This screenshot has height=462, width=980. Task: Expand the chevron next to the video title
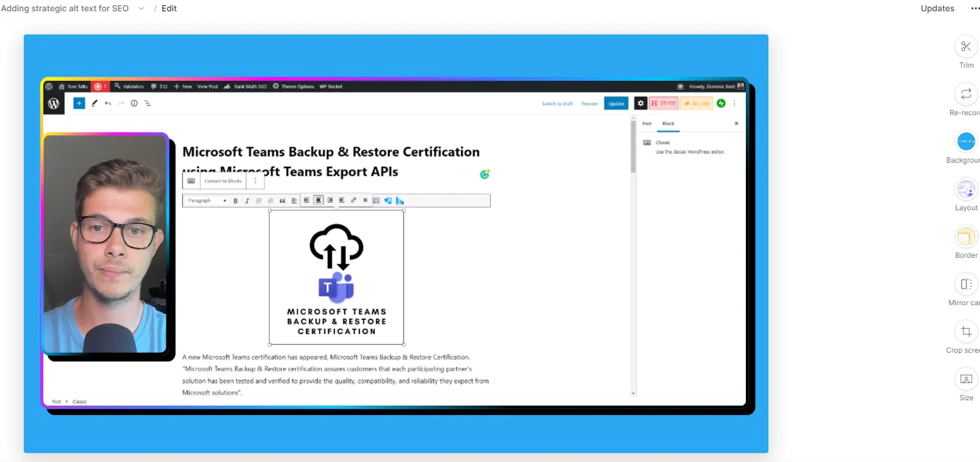click(x=141, y=8)
